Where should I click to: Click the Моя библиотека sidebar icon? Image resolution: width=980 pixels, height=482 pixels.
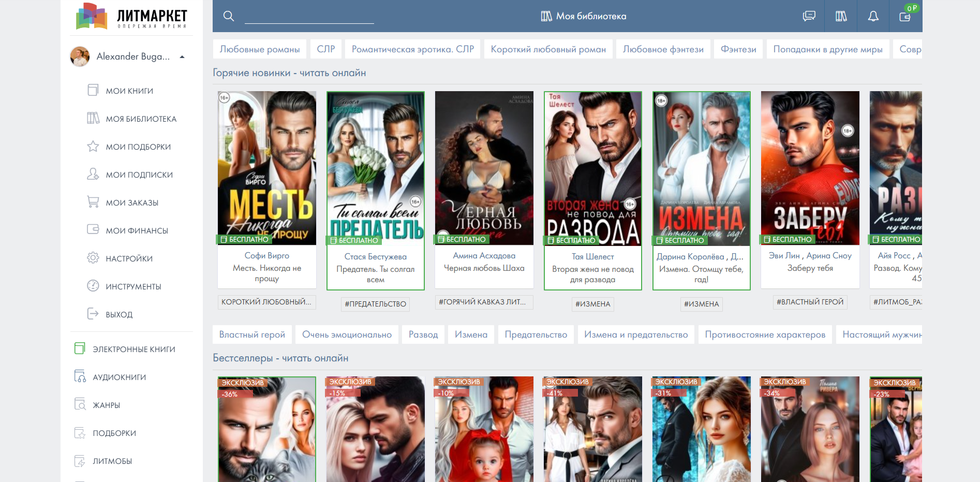[93, 118]
